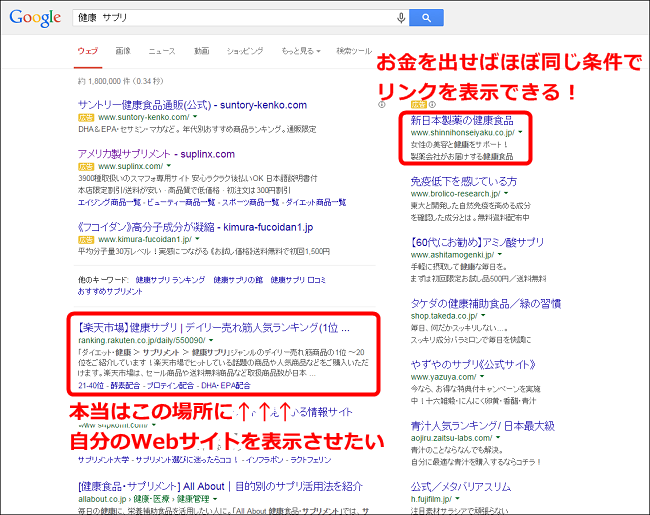Open DHA･EPA配合 sitelink
The width and height of the screenshot is (650, 515).
coord(226,386)
